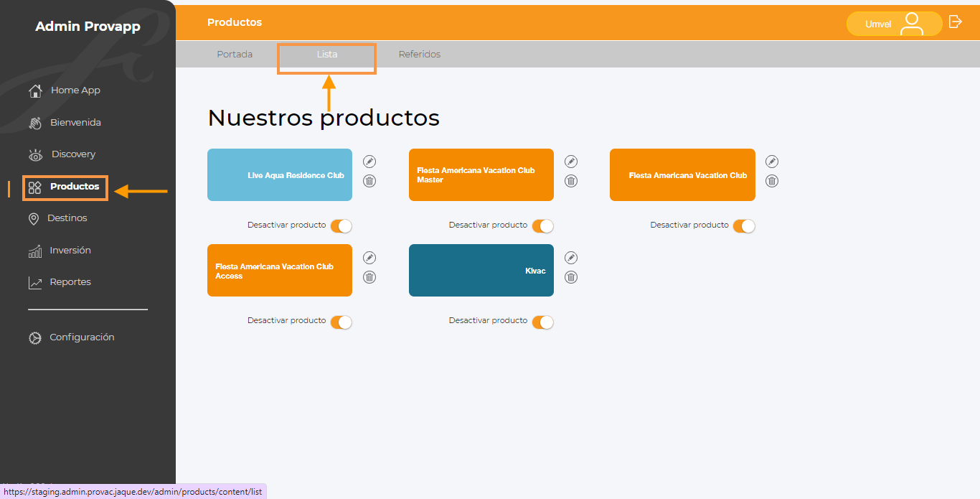Toggle Desactivar producto for Live Aqua Residence Club
The width and height of the screenshot is (980, 499).
341,225
